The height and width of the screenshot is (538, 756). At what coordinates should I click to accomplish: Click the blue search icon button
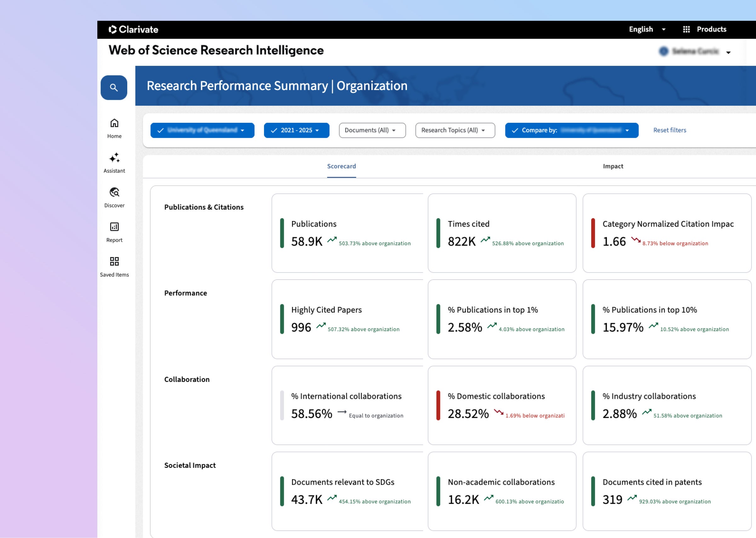[114, 88]
